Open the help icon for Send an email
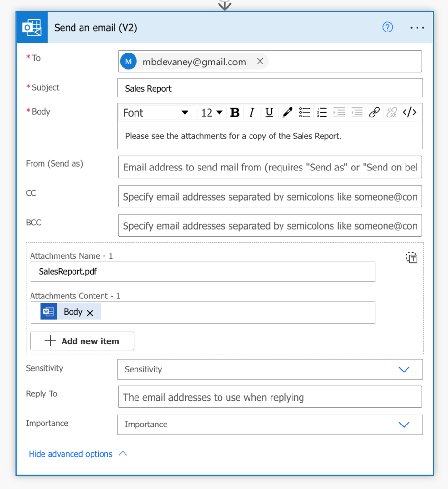This screenshot has height=489, width=448. point(387,28)
